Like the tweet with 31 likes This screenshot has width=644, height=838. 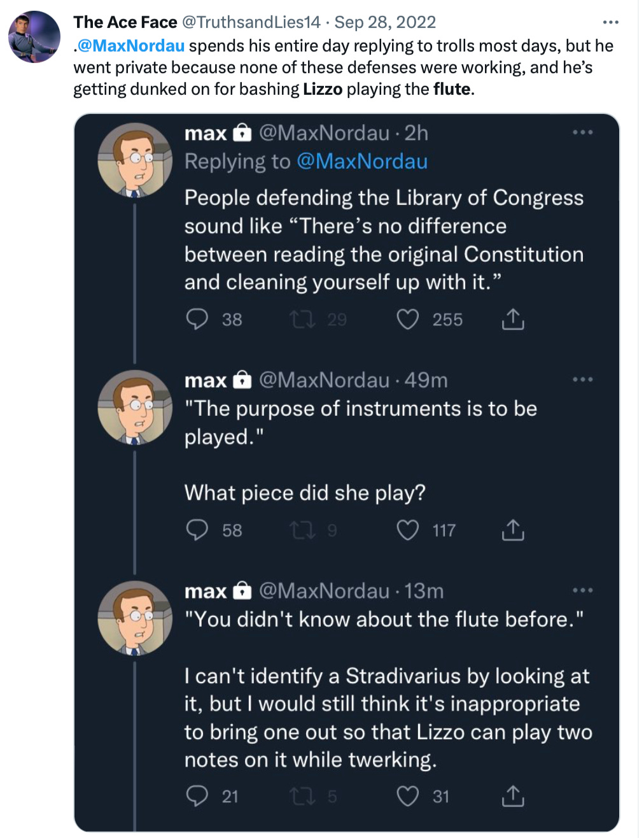(407, 796)
